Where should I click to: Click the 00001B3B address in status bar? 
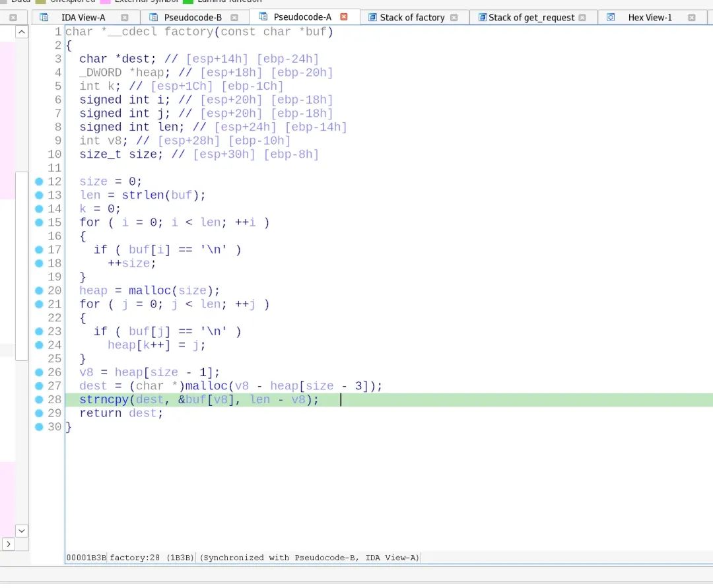coord(86,558)
